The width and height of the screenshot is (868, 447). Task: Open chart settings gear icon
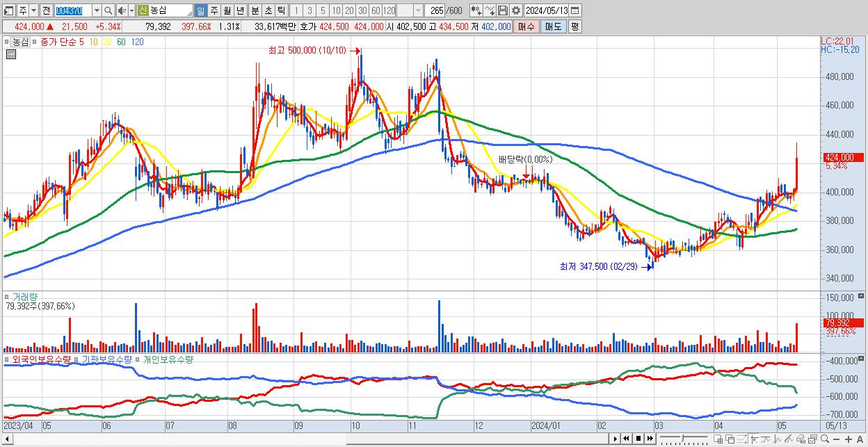point(516,10)
